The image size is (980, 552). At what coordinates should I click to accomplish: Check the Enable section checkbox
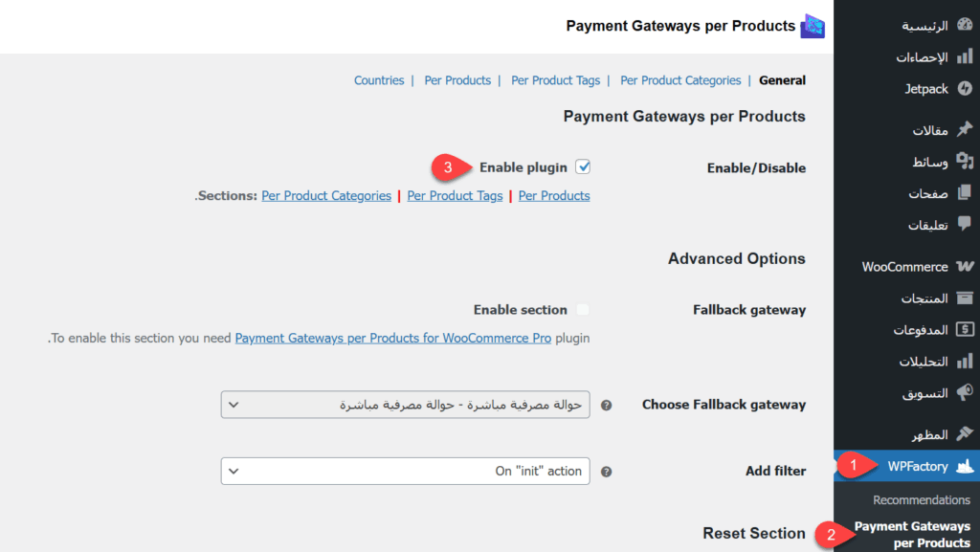583,310
